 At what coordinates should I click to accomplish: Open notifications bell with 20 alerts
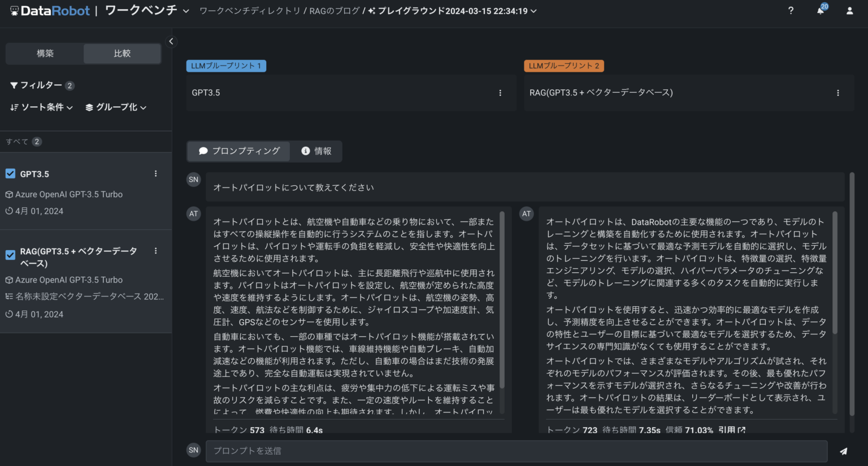[819, 10]
